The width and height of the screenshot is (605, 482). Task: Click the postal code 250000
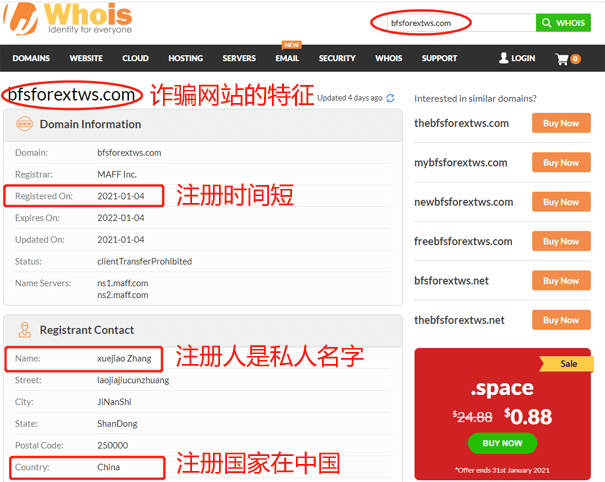click(x=113, y=445)
